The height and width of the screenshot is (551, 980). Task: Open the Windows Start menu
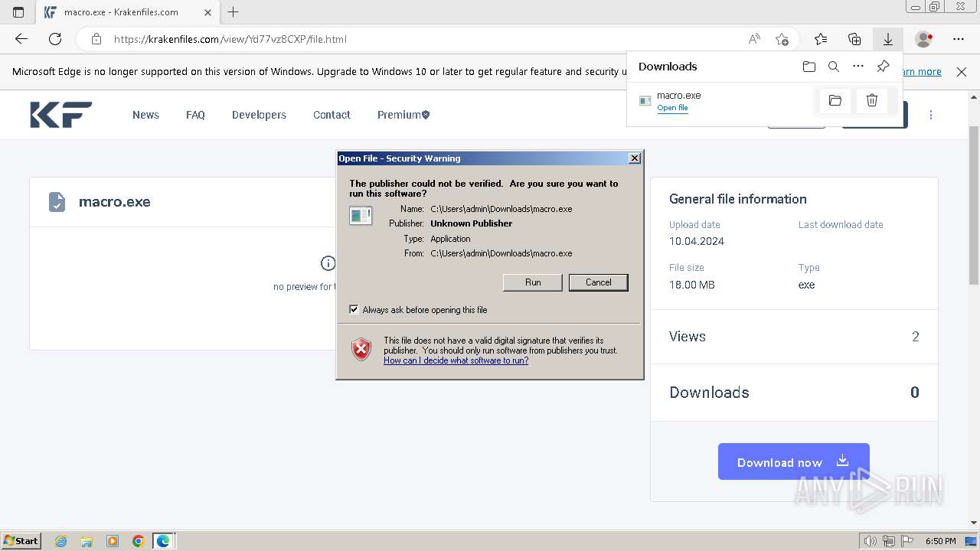[21, 541]
